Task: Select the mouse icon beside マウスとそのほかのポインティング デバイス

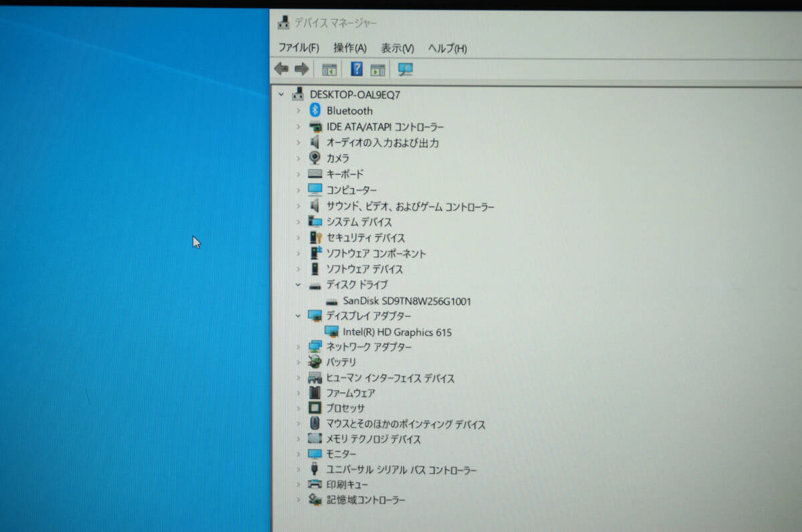Action: click(x=315, y=424)
